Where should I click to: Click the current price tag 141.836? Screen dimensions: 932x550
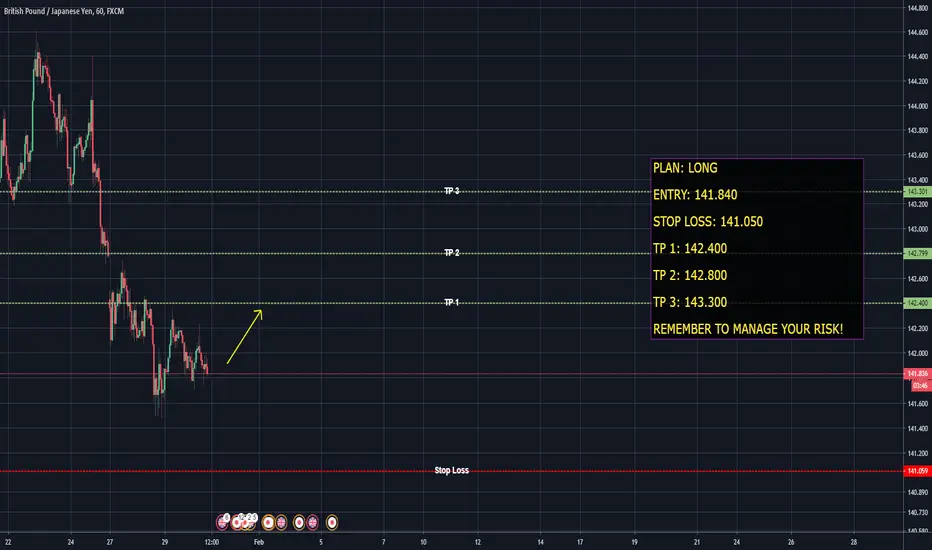[917, 373]
